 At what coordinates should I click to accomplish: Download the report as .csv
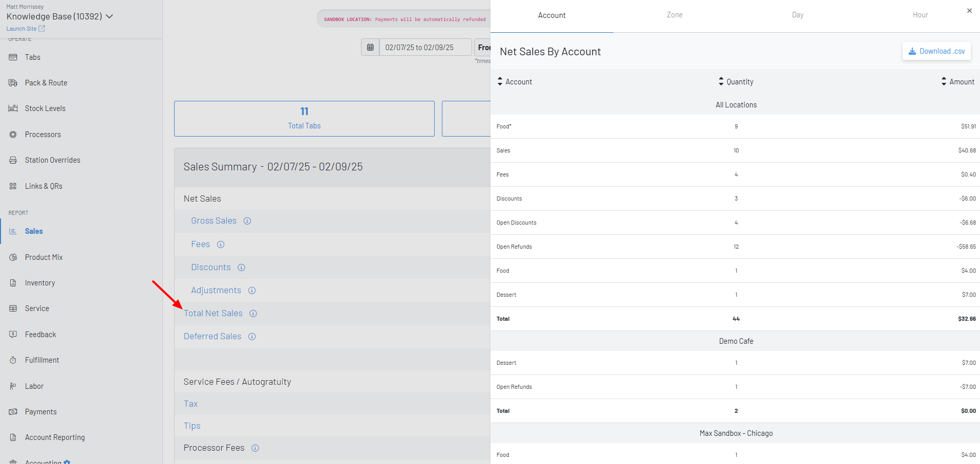click(x=936, y=51)
